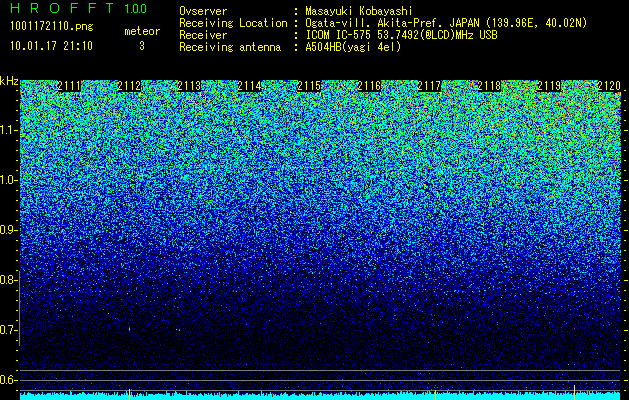Click the yellow meteor tick below 2112
Screen dimensions: 629x400
click(130, 394)
